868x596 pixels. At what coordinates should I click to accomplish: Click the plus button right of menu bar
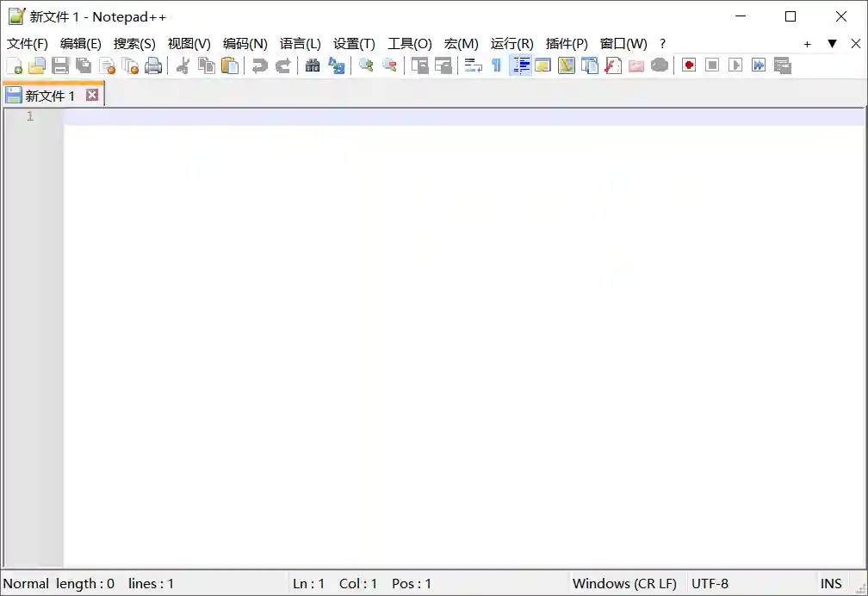(x=807, y=43)
